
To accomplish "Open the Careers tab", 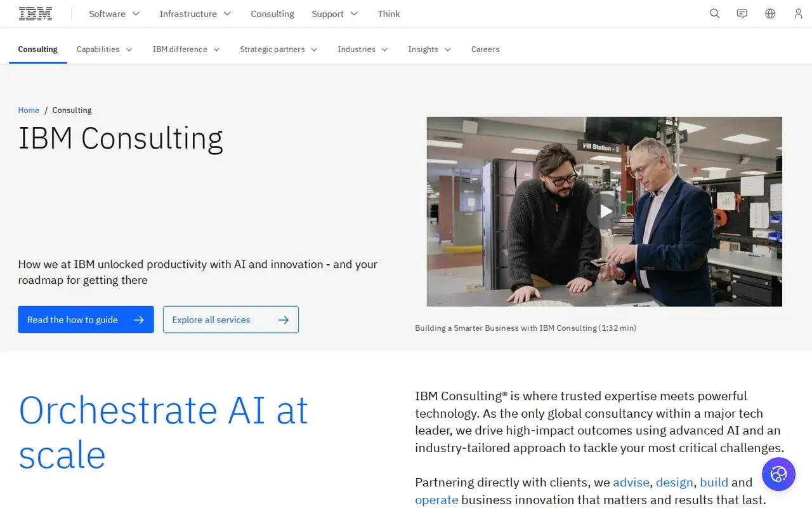I will [x=485, y=49].
